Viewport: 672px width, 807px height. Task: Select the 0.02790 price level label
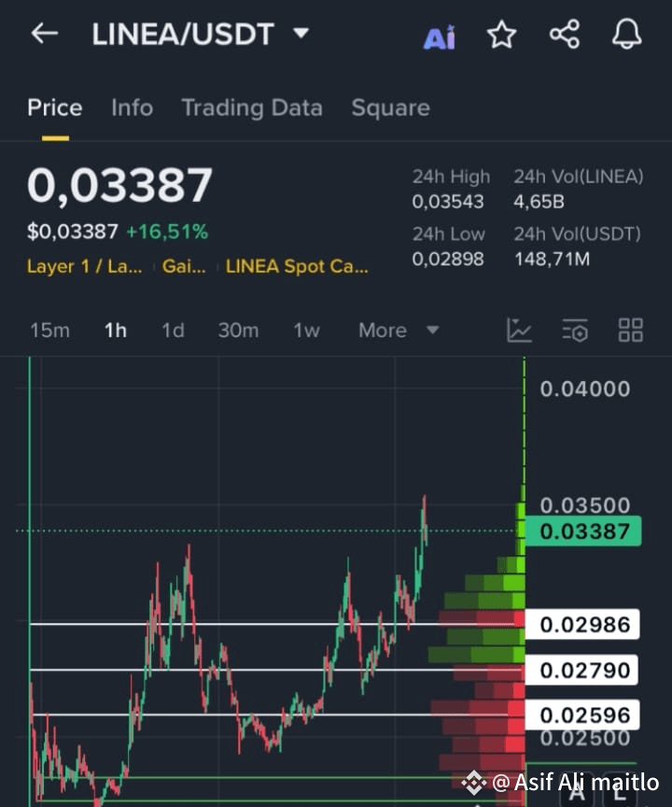582,670
